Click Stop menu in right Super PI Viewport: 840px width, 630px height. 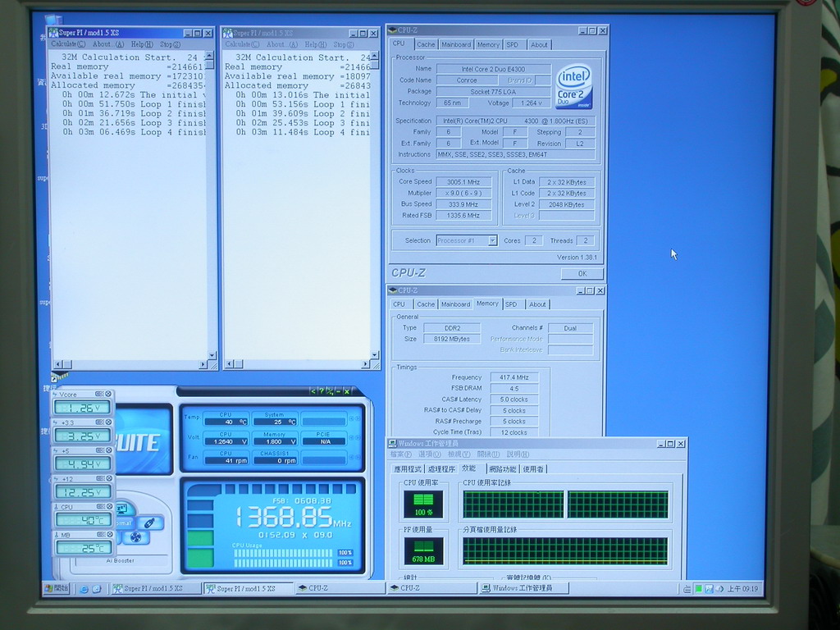pos(344,44)
